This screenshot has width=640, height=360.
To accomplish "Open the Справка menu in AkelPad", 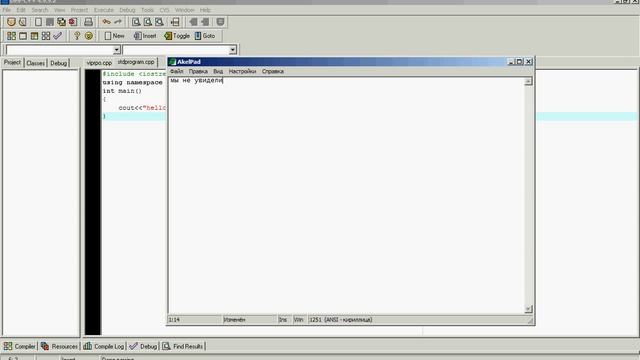I will (x=273, y=71).
